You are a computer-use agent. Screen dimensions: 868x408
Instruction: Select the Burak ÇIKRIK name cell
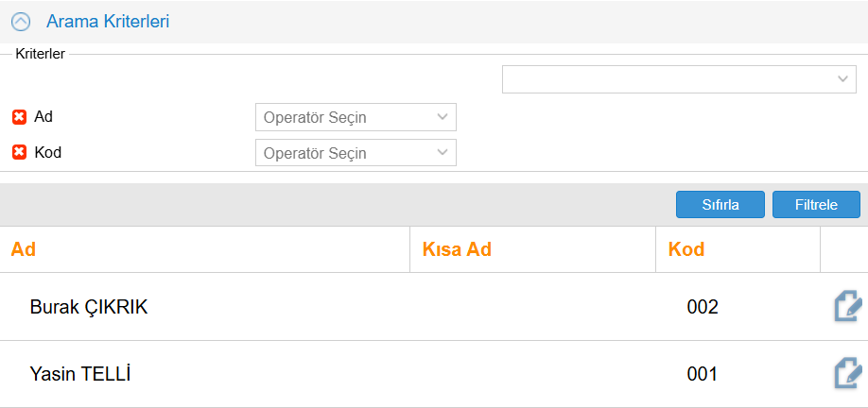[89, 307]
